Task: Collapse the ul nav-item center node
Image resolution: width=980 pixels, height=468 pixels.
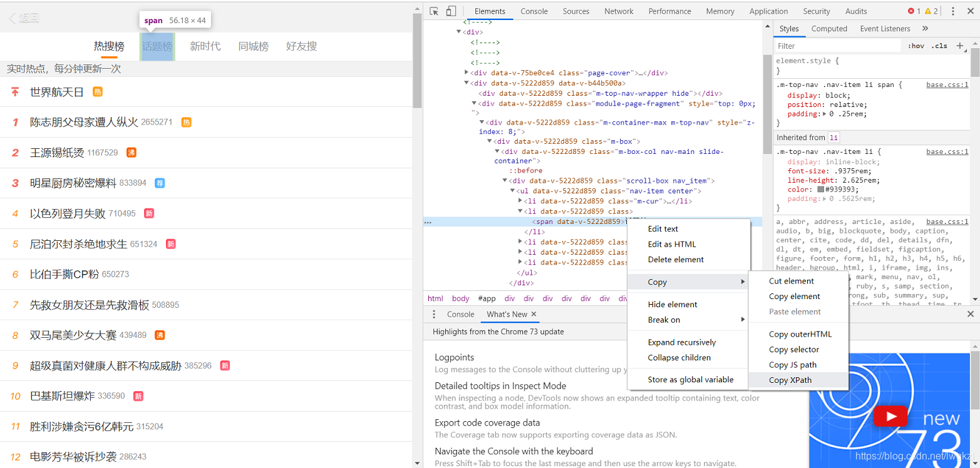Action: pyautogui.click(x=512, y=191)
